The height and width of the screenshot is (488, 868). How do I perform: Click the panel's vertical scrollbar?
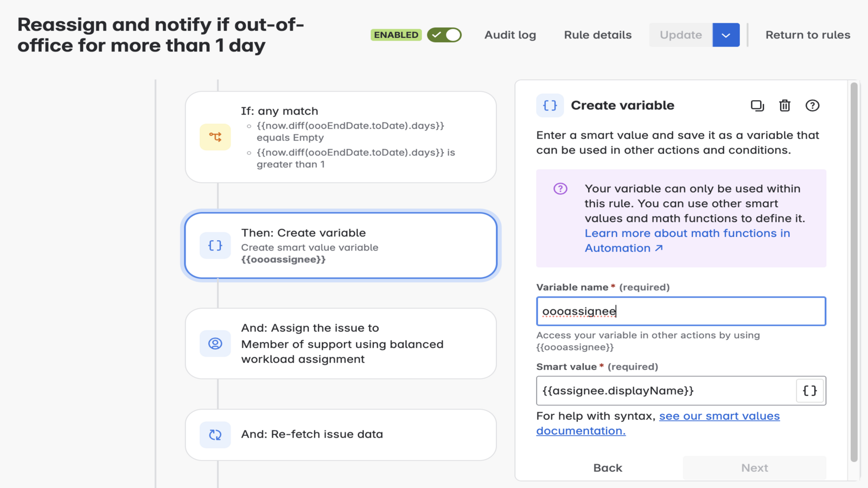[x=854, y=271]
